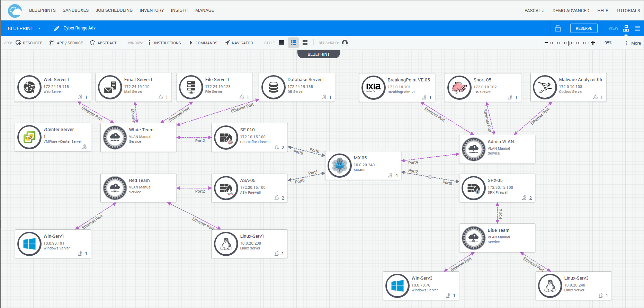644x308 pixels.
Task: Add an APP / SERVICE
Action: pyautogui.click(x=66, y=43)
